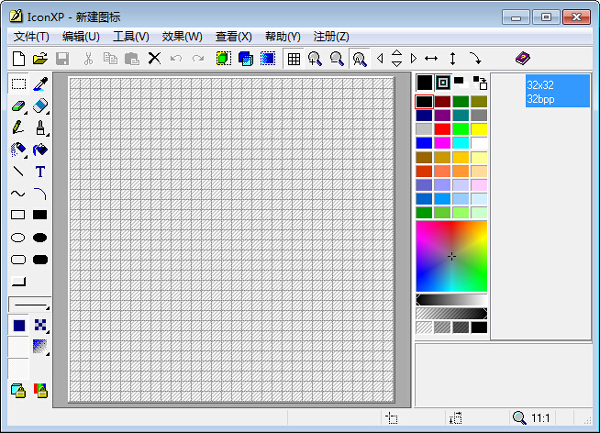Image resolution: width=600 pixels, height=433 pixels.
Task: Open the 文件(T) menu
Action: point(31,36)
